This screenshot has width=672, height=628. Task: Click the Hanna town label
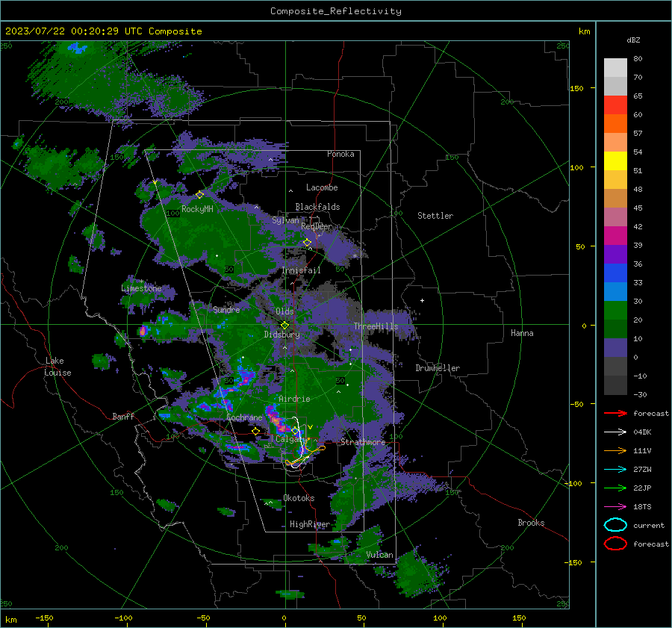point(522,333)
